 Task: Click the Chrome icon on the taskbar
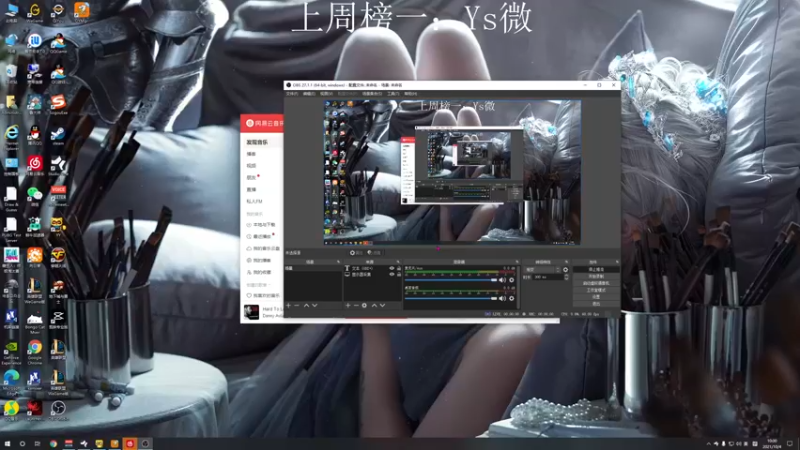(x=53, y=444)
